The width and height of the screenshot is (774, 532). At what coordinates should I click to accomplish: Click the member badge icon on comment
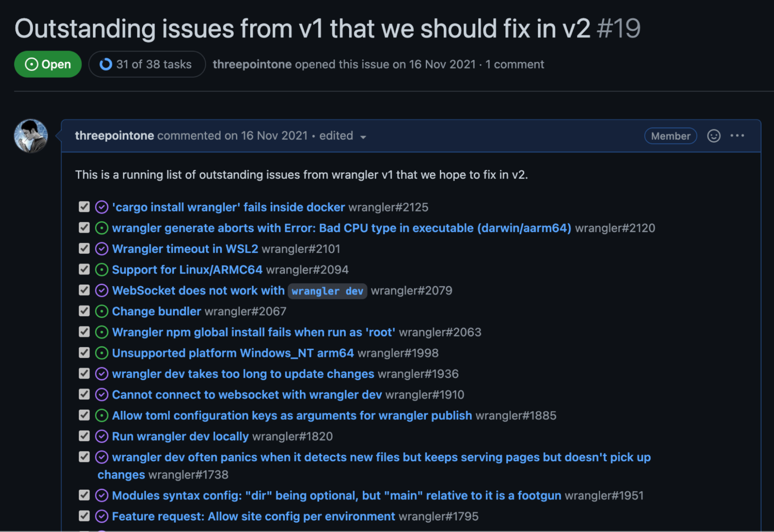pos(671,136)
